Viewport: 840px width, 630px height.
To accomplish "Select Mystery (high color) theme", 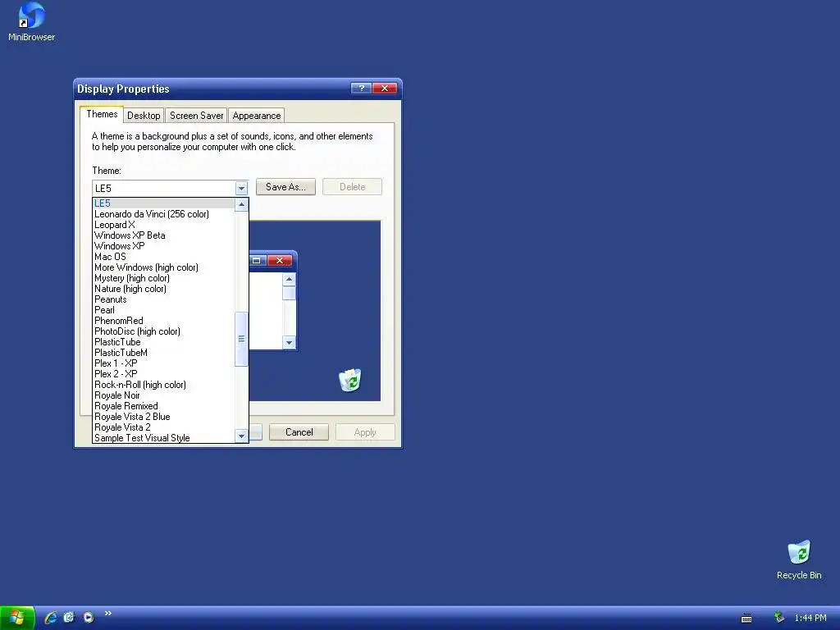I will click(x=163, y=278).
